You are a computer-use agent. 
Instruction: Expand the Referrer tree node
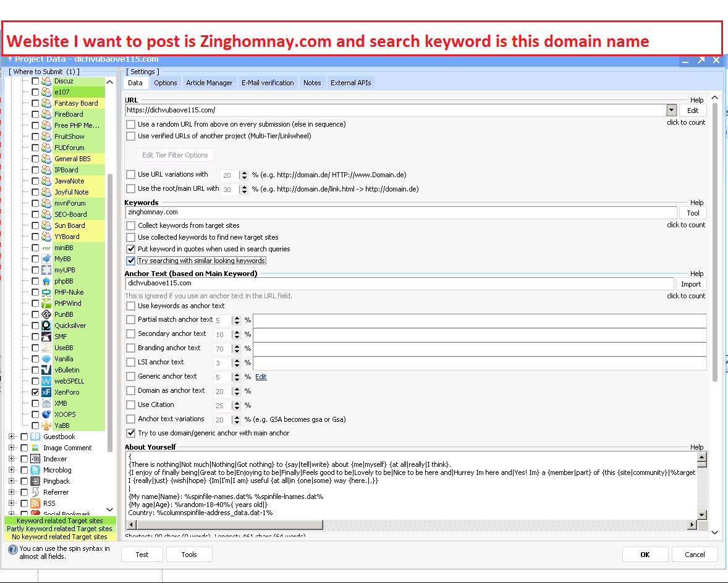(x=12, y=492)
